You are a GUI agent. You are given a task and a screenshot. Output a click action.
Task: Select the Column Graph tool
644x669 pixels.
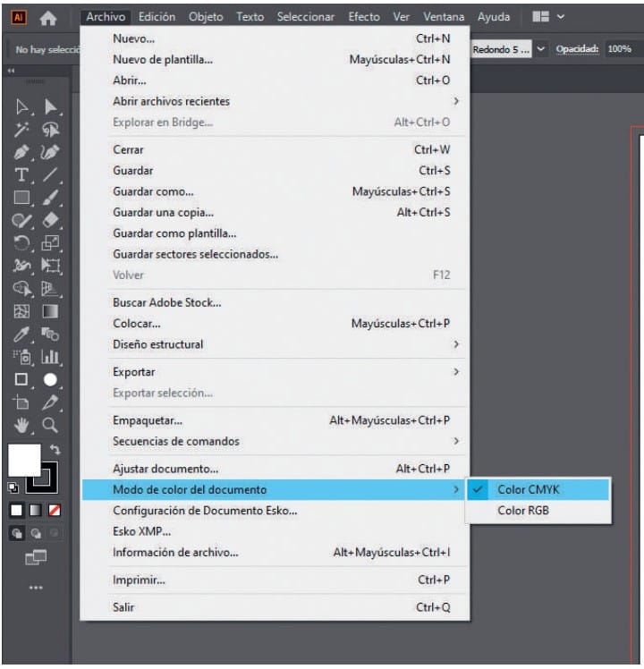tap(51, 357)
